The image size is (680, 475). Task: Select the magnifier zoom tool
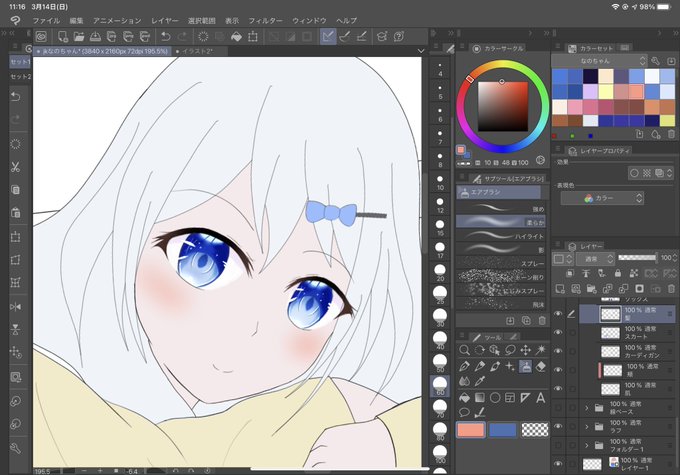(x=464, y=350)
